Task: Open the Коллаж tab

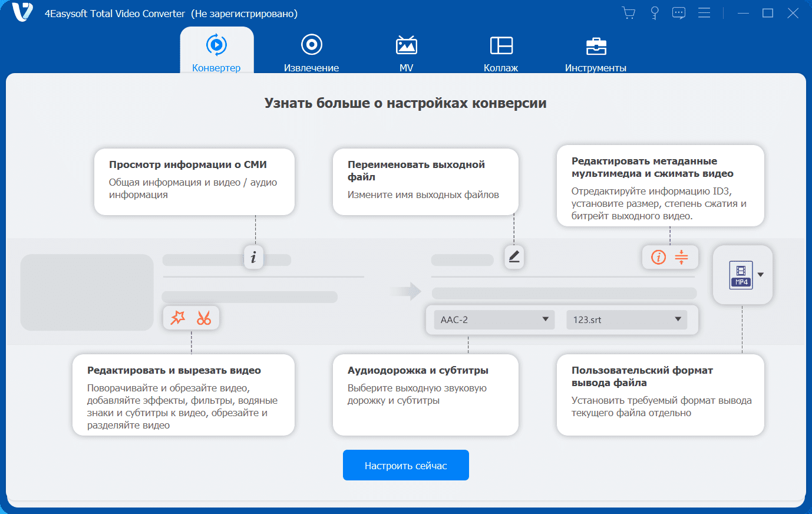Action: (x=501, y=53)
